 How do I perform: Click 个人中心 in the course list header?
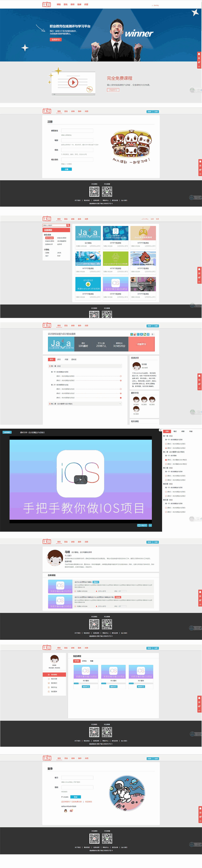145,219
